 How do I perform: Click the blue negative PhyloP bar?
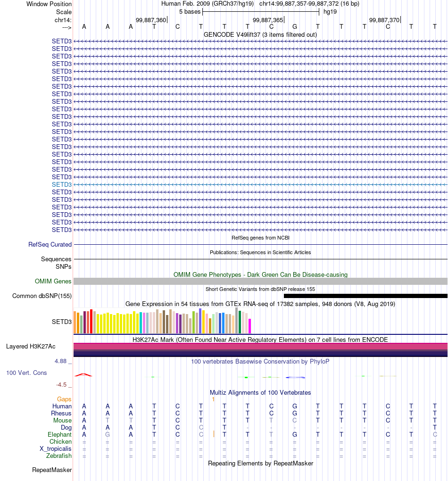[295, 377]
